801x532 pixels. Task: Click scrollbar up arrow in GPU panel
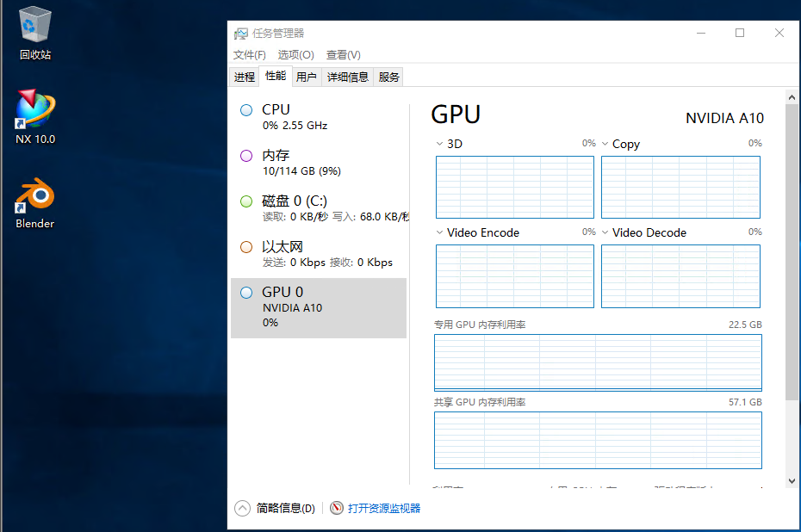pyautogui.click(x=792, y=97)
